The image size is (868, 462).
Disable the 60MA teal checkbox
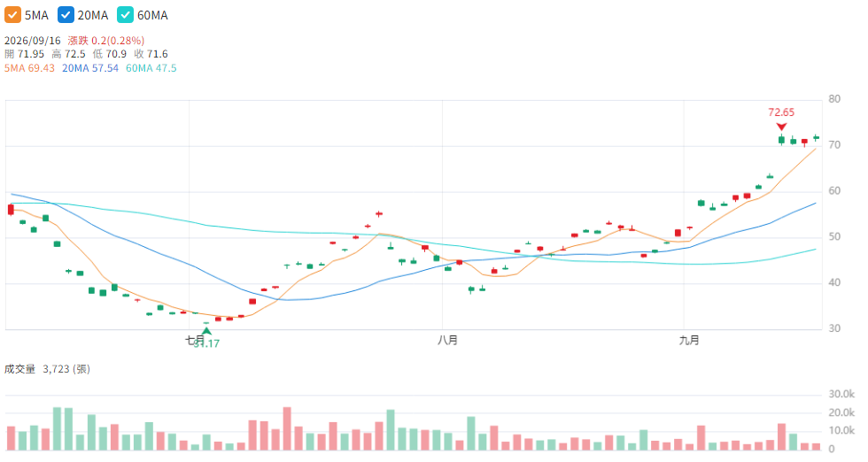(126, 15)
